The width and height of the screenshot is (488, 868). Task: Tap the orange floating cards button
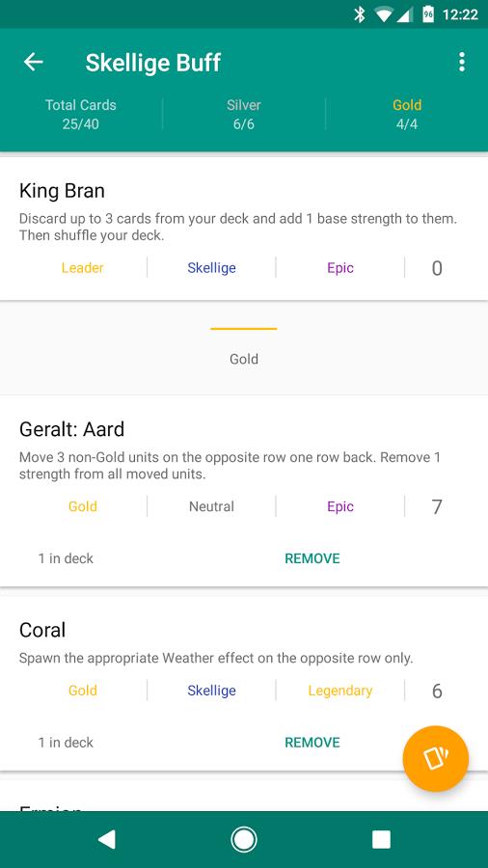tap(435, 758)
